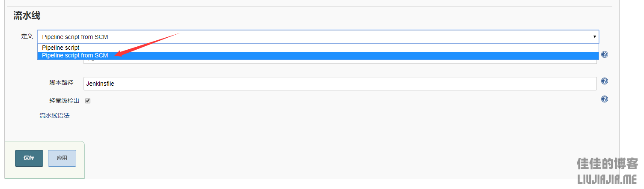Click the 定义 combo box selected text
This screenshot has height=189, width=644.
[x=75, y=37]
